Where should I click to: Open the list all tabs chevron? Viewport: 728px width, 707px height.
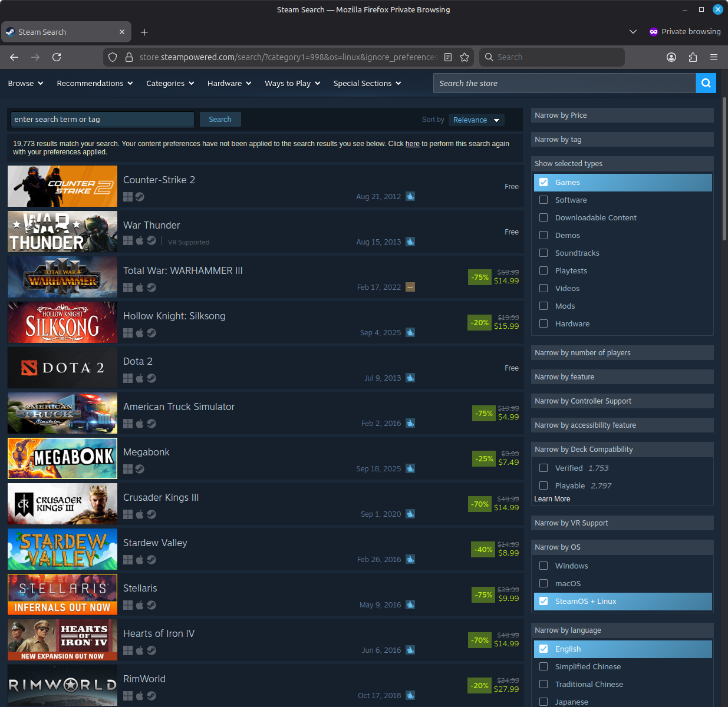(633, 32)
